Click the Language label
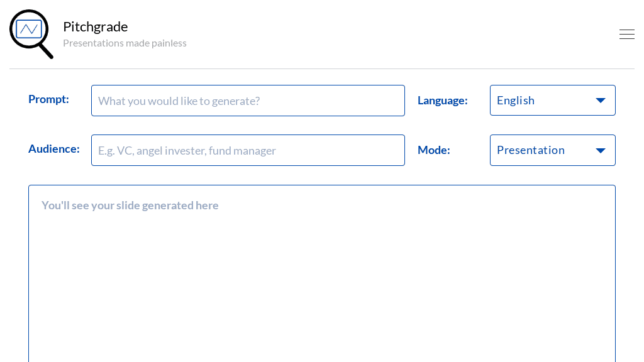This screenshot has height=362, width=644. coord(443,100)
